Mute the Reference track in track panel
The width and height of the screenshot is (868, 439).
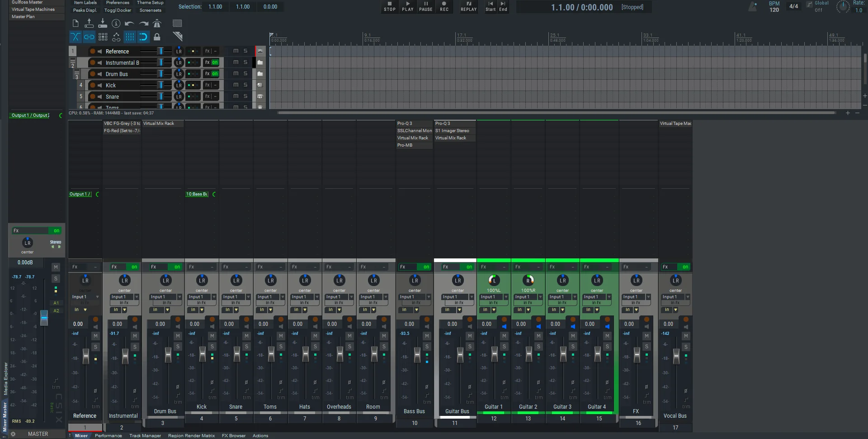[236, 51]
